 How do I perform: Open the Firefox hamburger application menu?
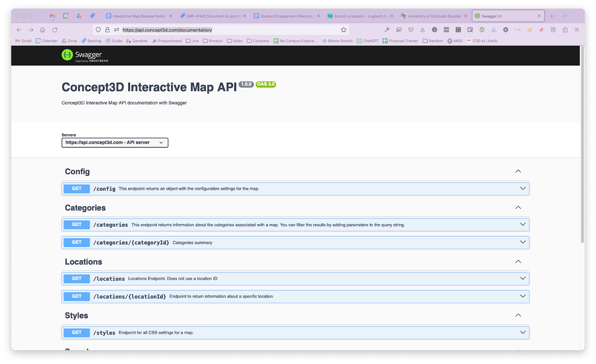(577, 30)
